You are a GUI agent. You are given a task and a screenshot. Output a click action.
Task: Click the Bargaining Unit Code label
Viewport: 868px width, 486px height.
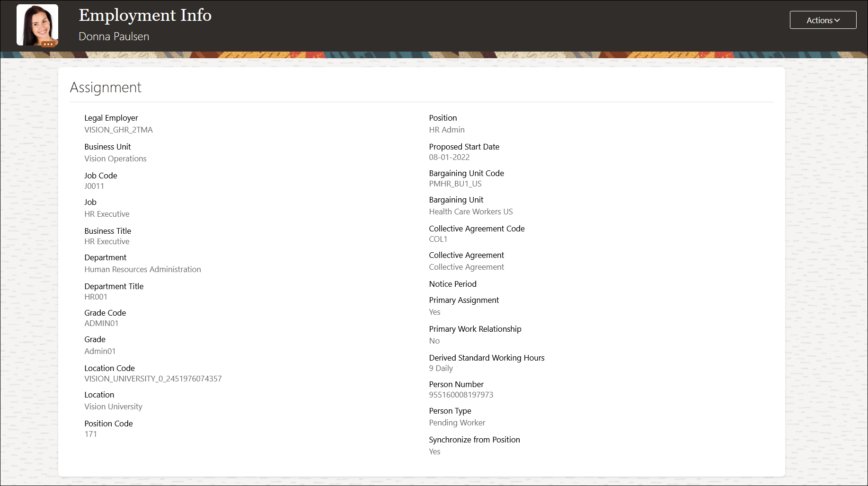(466, 173)
